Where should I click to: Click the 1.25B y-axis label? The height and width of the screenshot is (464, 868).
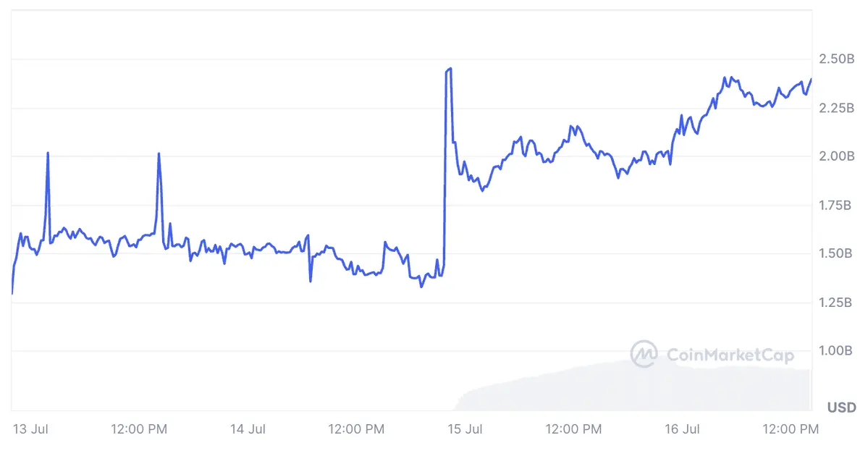coord(835,303)
